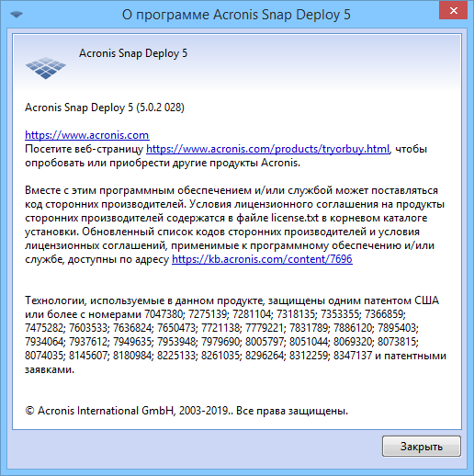Click the copyright line "© Acronis International GmbH, 2003-2019"
The width and height of the screenshot is (474, 476).
click(x=127, y=411)
